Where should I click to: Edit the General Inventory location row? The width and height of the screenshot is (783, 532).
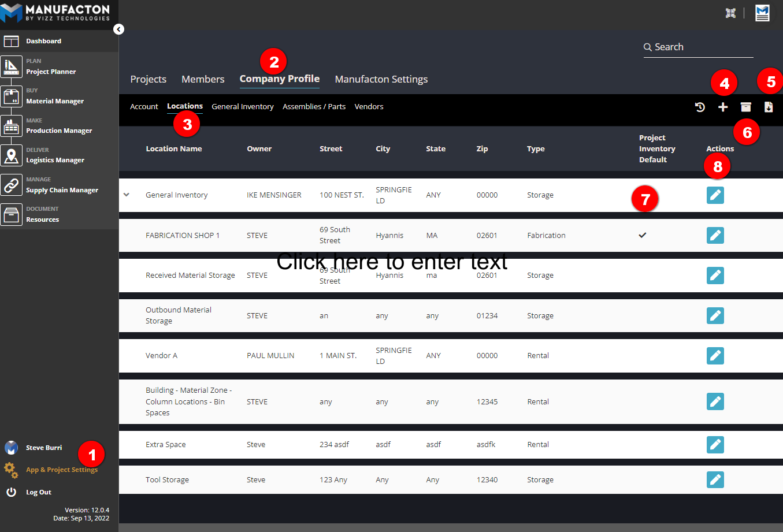[715, 195]
